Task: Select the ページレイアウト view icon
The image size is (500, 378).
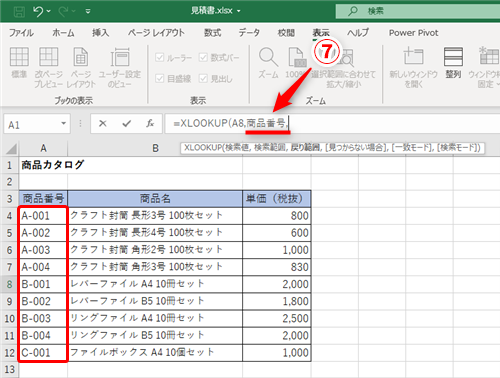Action: tap(81, 57)
